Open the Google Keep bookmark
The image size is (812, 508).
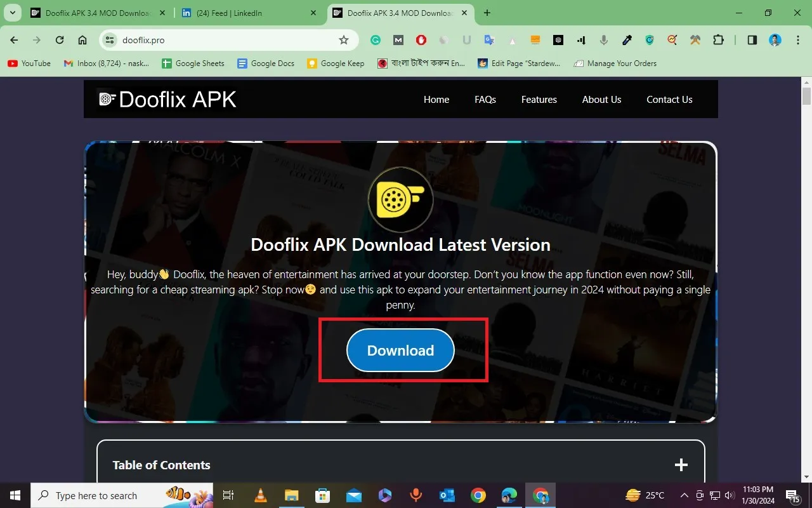336,63
